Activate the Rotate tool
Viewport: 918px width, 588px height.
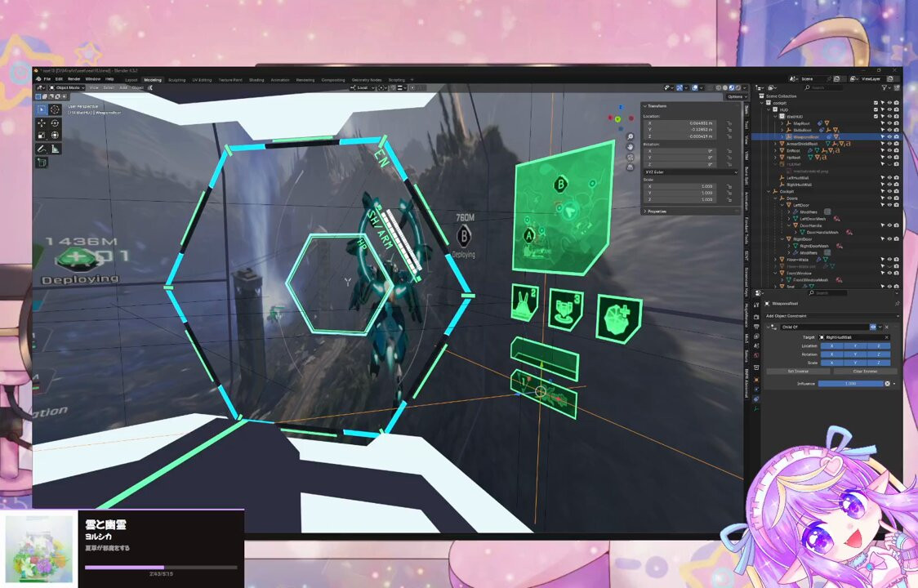[55, 123]
